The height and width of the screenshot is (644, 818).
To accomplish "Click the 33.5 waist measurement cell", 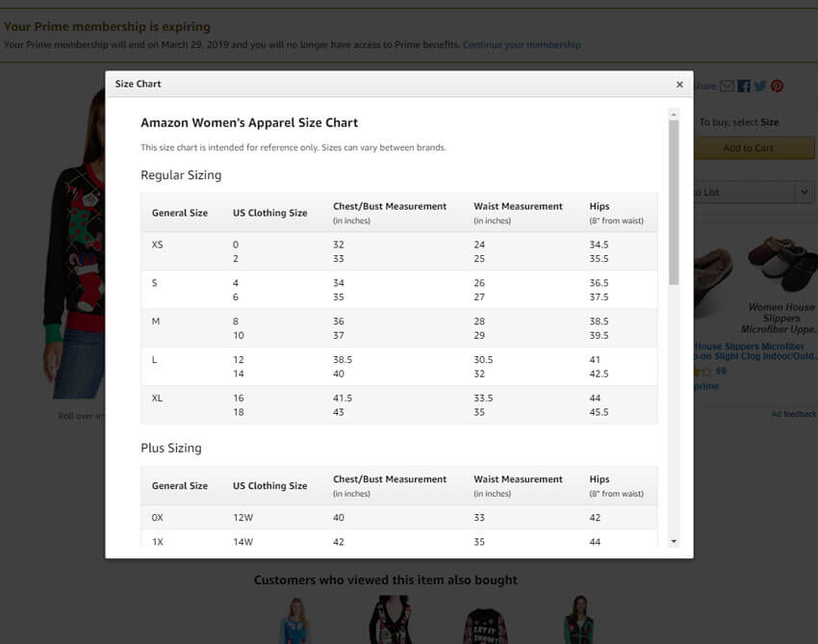I will (x=483, y=399).
